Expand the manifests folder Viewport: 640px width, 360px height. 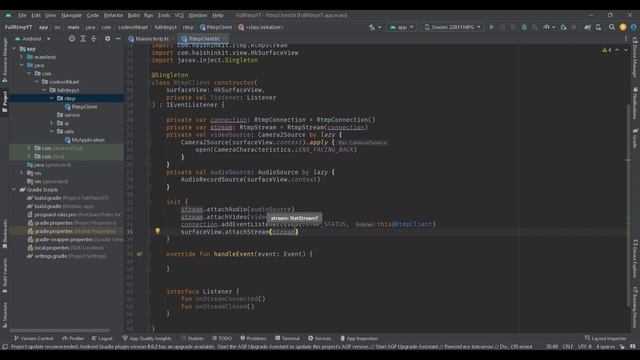[x=22, y=57]
